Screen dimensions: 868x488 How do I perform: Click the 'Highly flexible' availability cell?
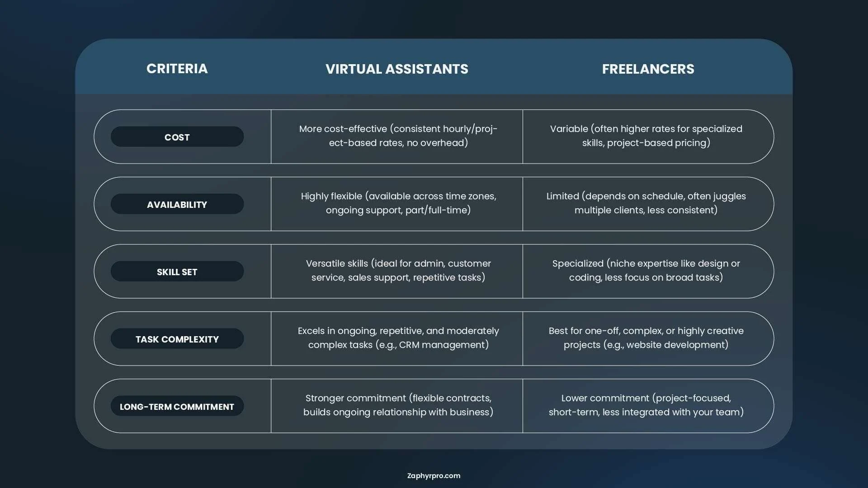click(x=397, y=204)
